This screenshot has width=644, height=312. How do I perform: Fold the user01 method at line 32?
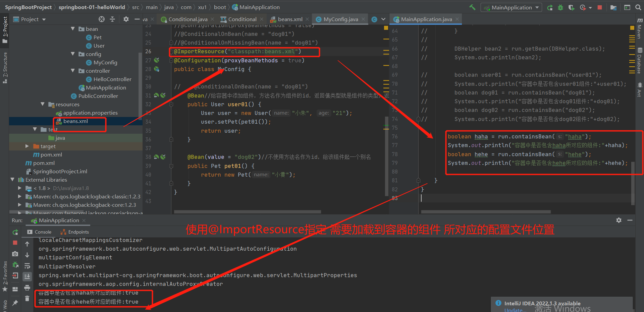[x=171, y=104]
